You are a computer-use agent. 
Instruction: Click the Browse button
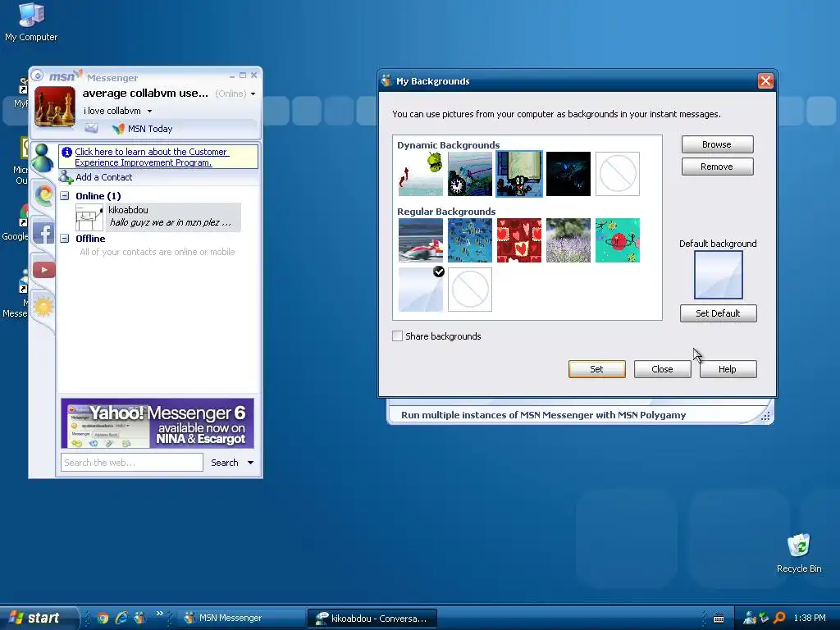coord(717,144)
